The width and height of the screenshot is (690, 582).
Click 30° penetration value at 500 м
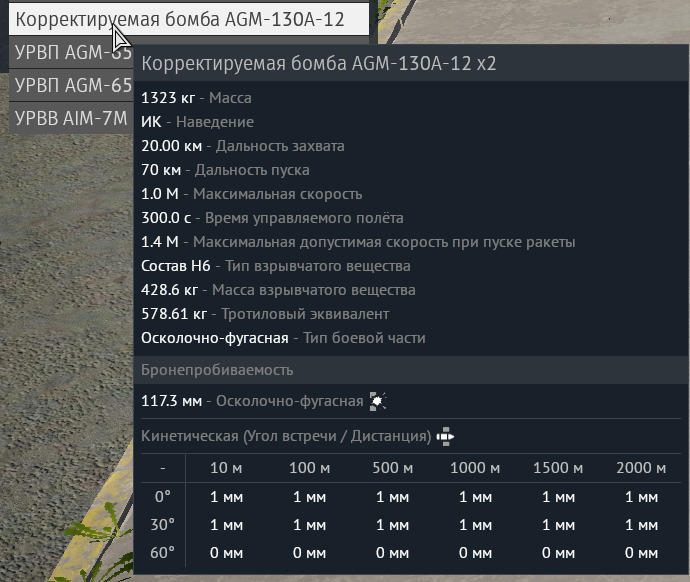tap(393, 525)
